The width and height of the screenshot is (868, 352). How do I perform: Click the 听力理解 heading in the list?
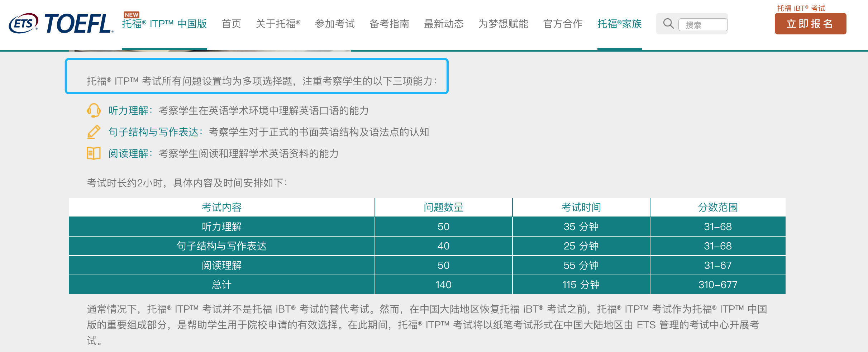(128, 110)
